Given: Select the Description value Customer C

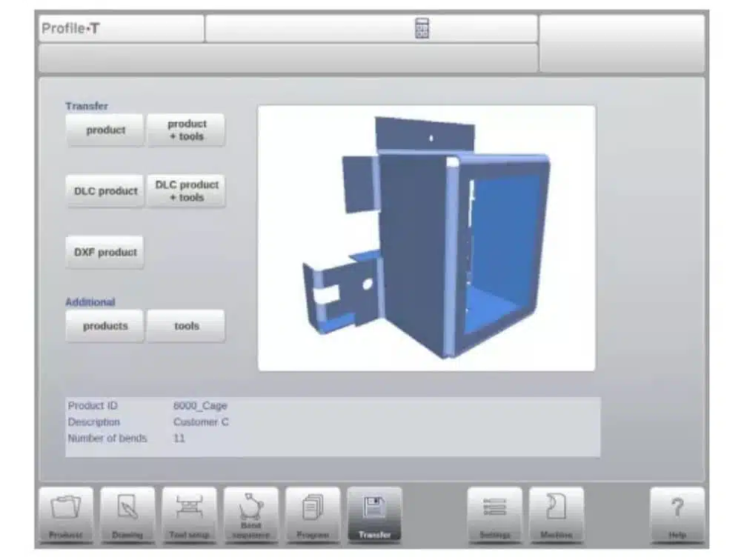Looking at the screenshot, I should [201, 422].
